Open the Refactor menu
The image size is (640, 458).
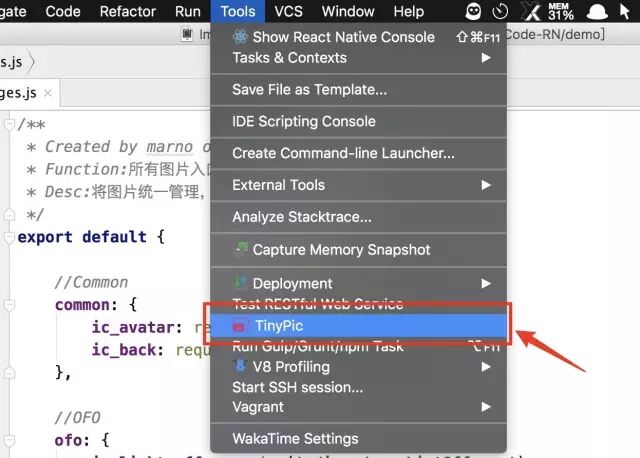pos(128,11)
